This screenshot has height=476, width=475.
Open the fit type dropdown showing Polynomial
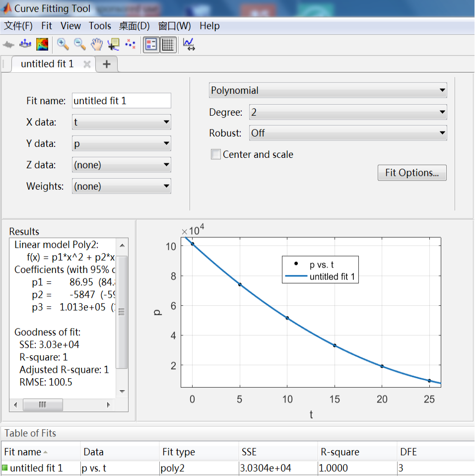(x=328, y=90)
